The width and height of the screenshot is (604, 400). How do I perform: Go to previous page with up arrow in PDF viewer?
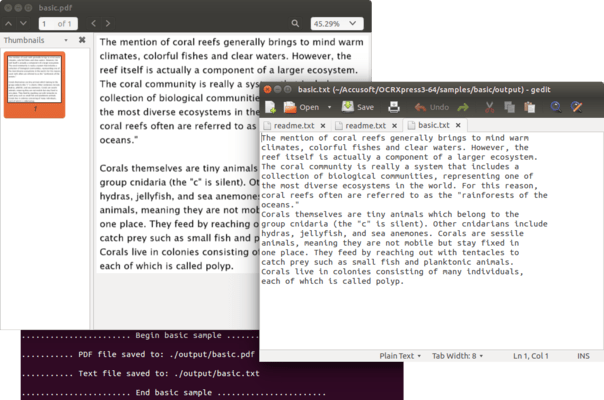tap(8, 24)
